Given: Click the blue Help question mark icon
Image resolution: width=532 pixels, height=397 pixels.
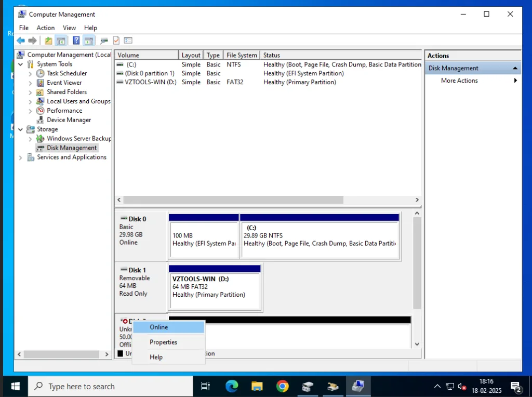Looking at the screenshot, I should (x=76, y=41).
